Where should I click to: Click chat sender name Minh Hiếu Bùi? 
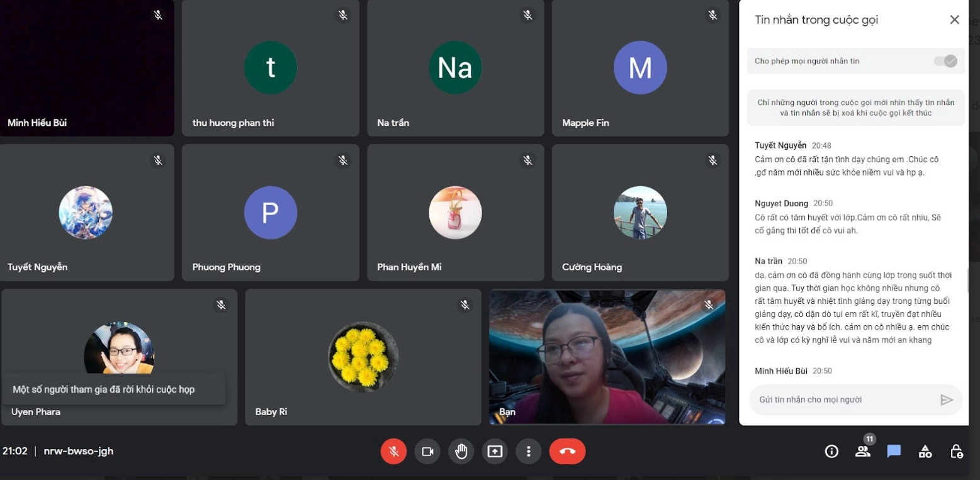[781, 371]
